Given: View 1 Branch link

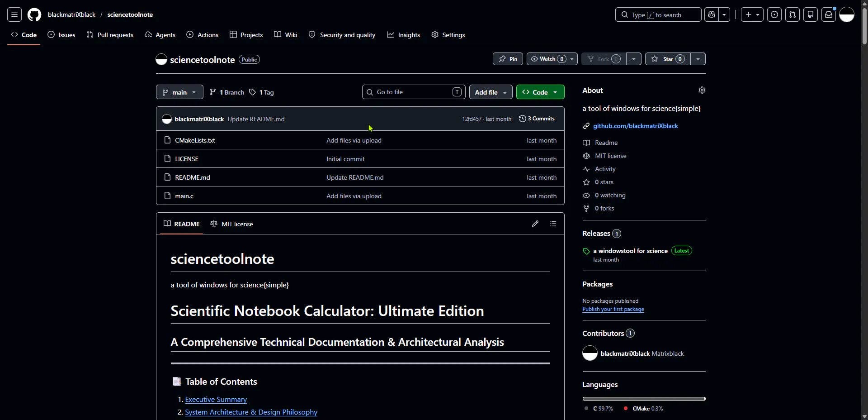Looking at the screenshot, I should pos(227,92).
